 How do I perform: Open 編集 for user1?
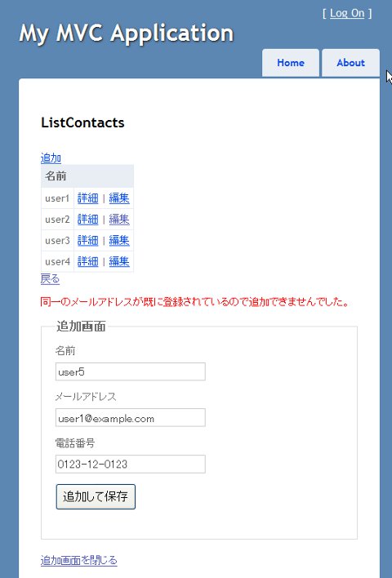point(119,198)
